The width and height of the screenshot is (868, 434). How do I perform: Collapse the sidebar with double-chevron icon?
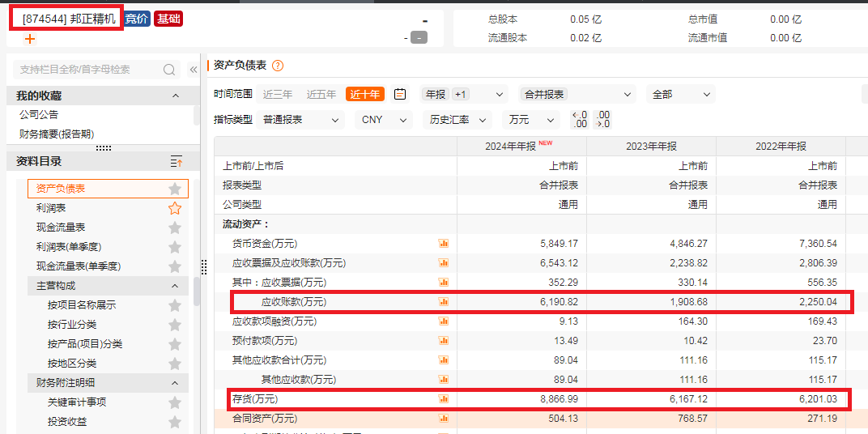(x=194, y=70)
